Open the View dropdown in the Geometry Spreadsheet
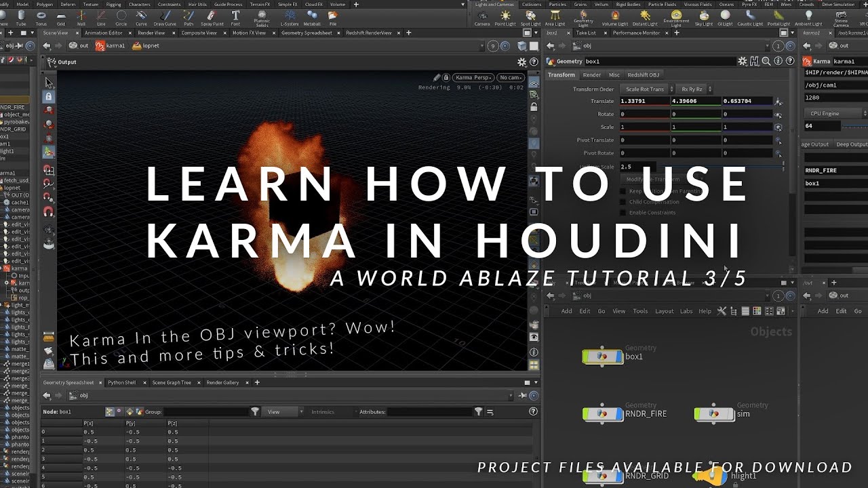 [283, 411]
